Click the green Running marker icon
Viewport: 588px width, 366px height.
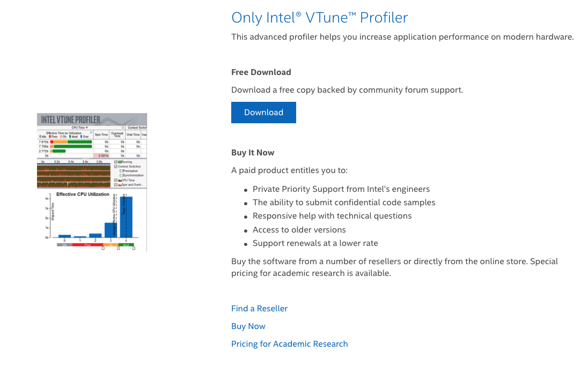[x=120, y=162]
